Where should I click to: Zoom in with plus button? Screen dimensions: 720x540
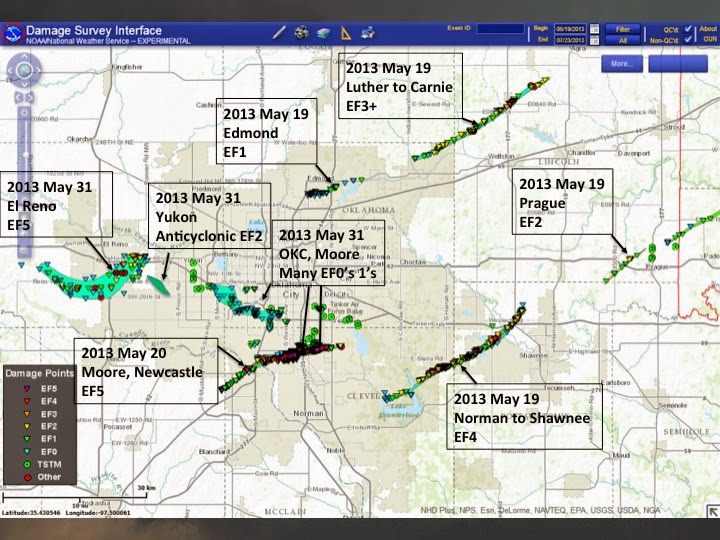click(x=25, y=112)
